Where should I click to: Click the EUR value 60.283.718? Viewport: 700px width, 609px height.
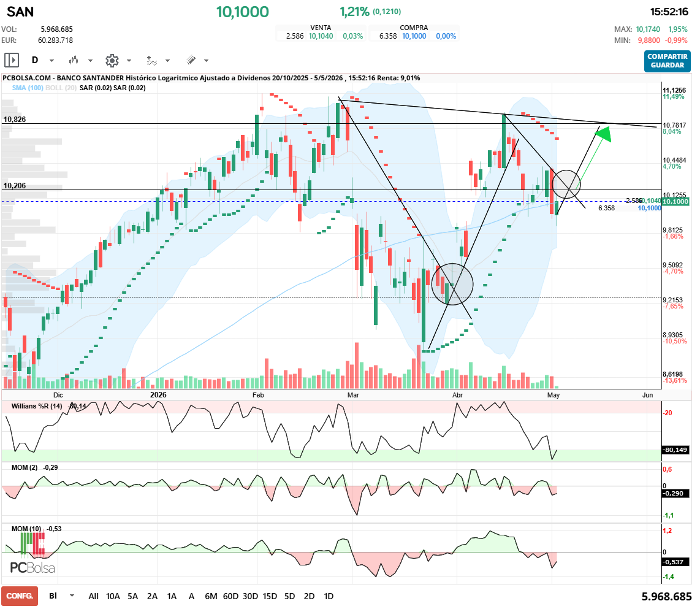click(x=55, y=40)
